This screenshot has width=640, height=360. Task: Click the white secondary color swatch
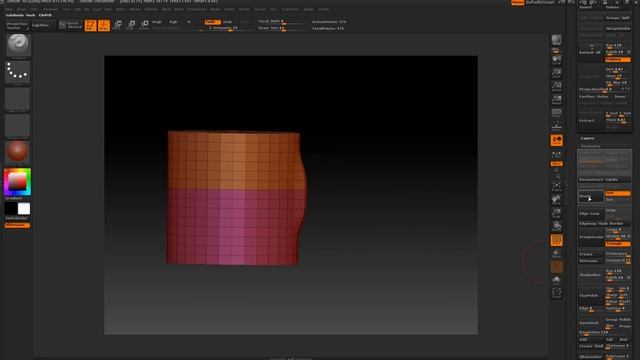coord(24,209)
